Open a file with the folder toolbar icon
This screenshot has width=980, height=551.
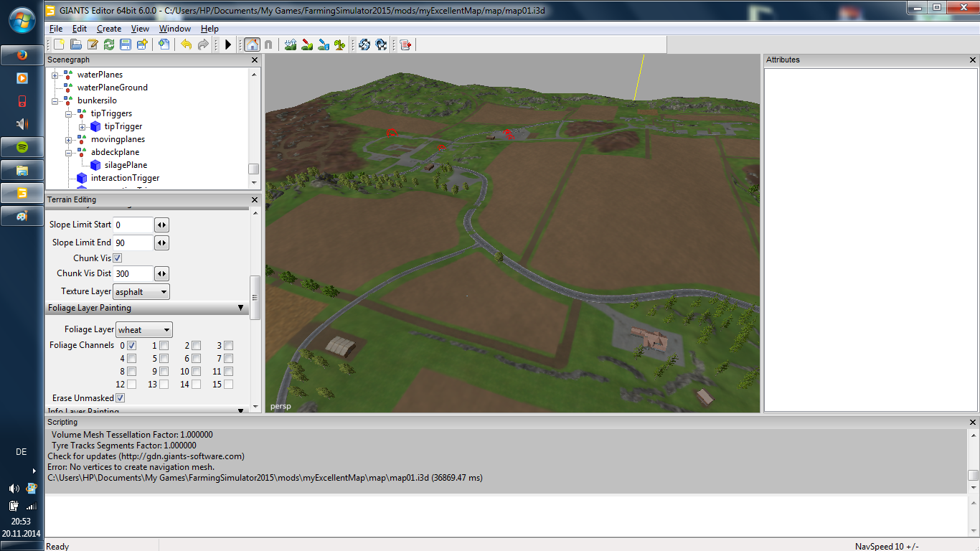[76, 44]
